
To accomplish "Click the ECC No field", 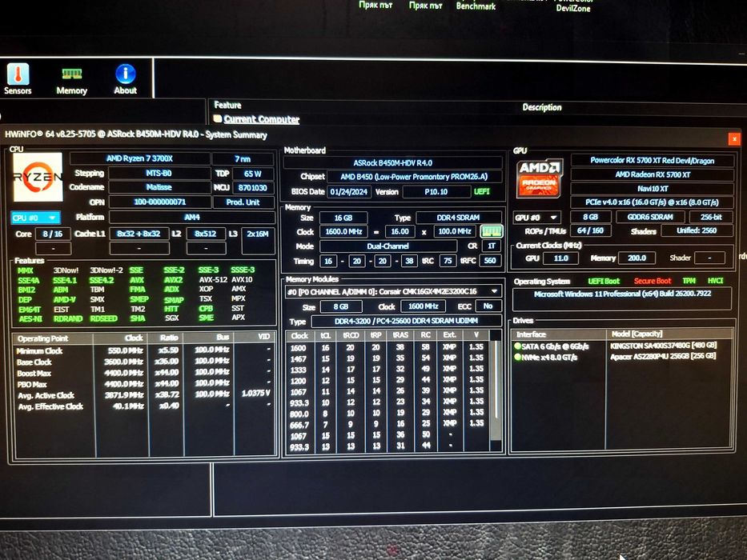I will 488,306.
